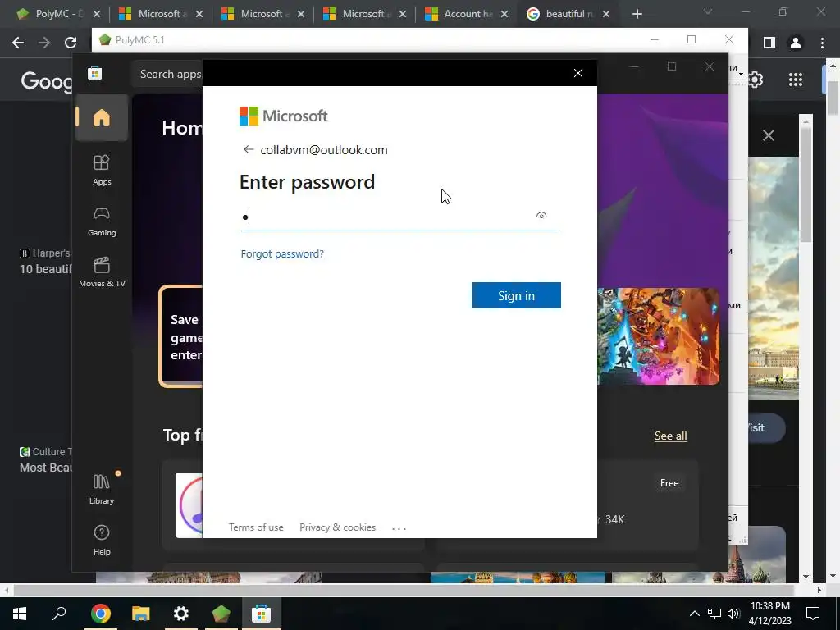The width and height of the screenshot is (840, 630).
Task: Open PolyMC from the taskbar
Action: [x=221, y=614]
